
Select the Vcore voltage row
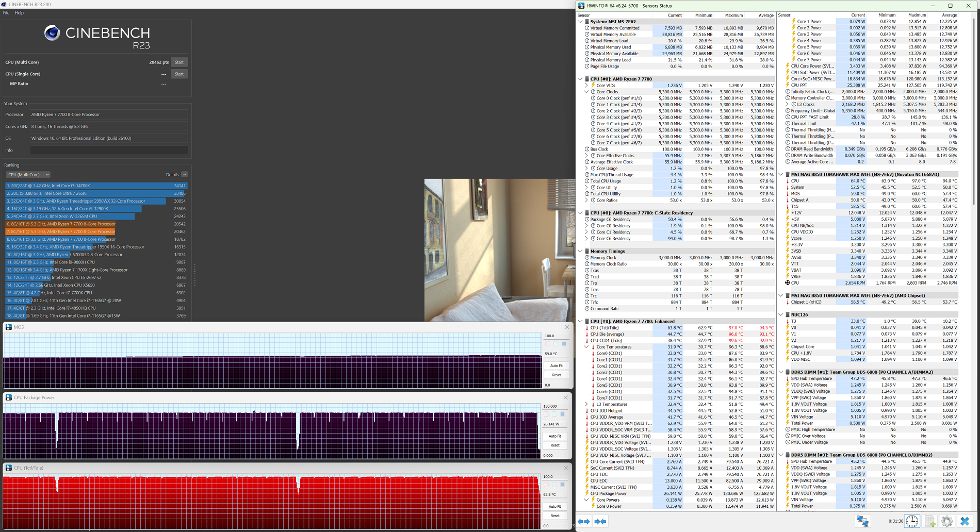(x=871, y=238)
